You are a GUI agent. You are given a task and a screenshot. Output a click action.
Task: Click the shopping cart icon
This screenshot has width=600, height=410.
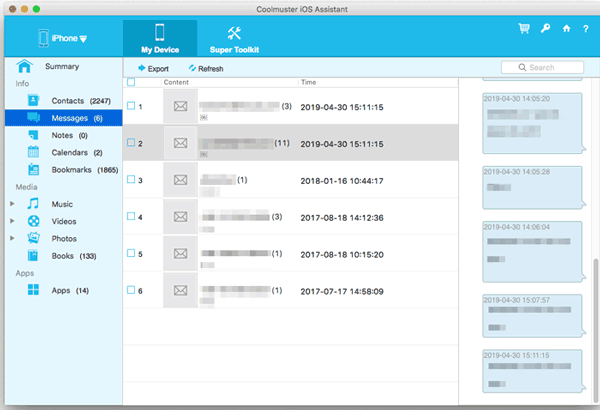pyautogui.click(x=524, y=28)
